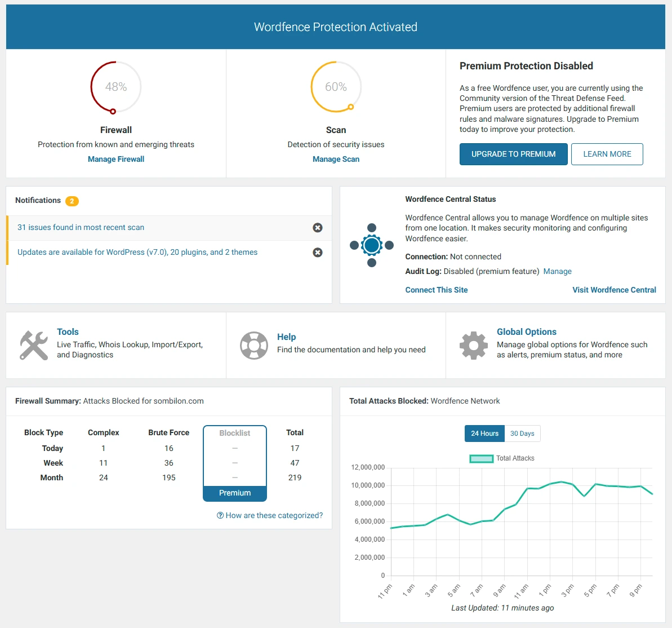This screenshot has height=628, width=672.
Task: Click the Wordfence Central network icon
Action: click(x=372, y=245)
